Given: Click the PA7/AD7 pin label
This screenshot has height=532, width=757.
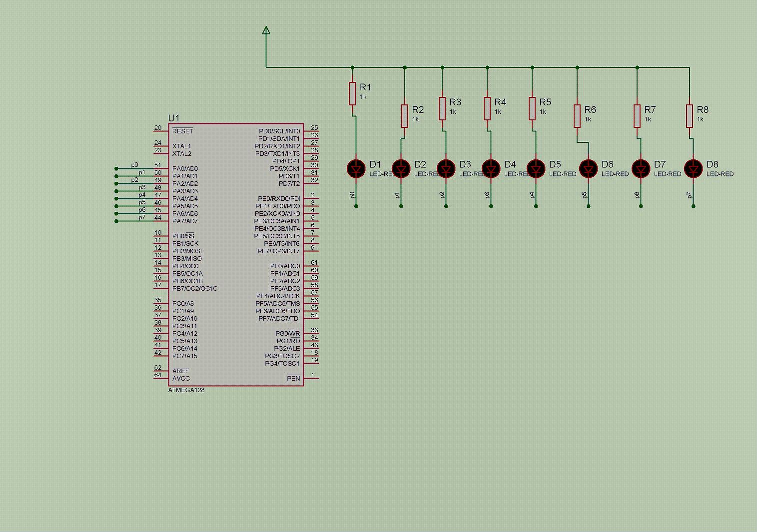Looking at the screenshot, I should pos(185,221).
